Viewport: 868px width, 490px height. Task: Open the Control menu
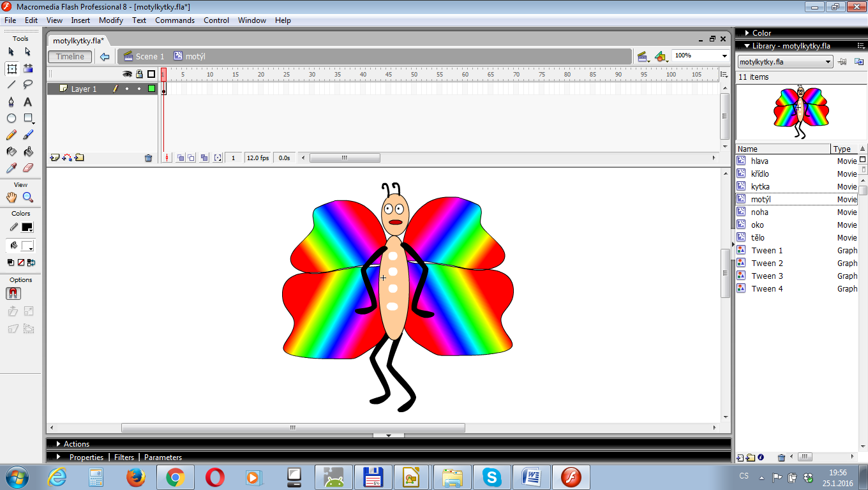point(216,20)
